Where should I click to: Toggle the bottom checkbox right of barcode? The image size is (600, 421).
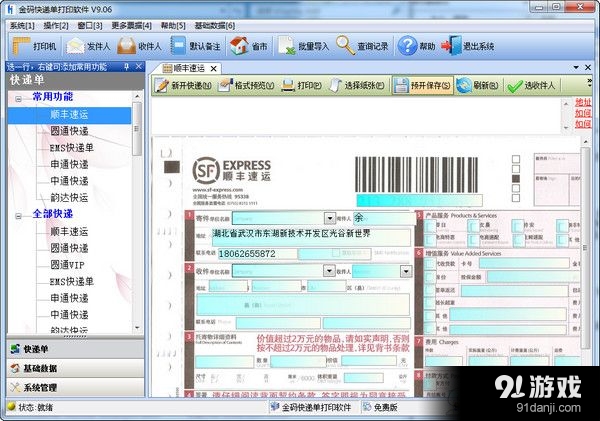pyautogui.click(x=516, y=198)
